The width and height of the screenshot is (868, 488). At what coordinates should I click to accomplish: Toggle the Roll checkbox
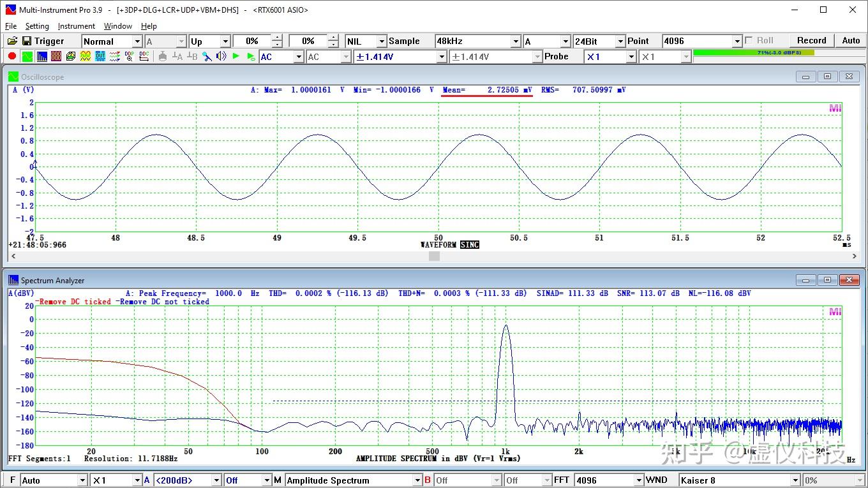click(x=749, y=40)
